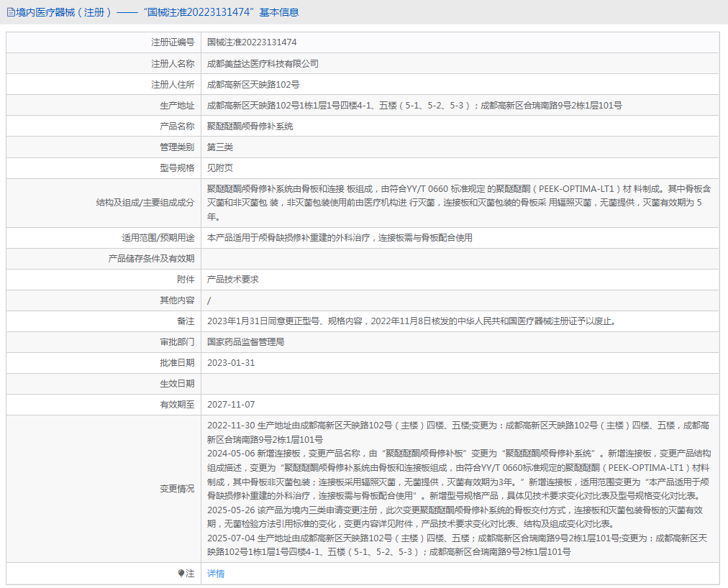The image size is (728, 588).
Task: Select the value 见附页
Action: [x=220, y=168]
